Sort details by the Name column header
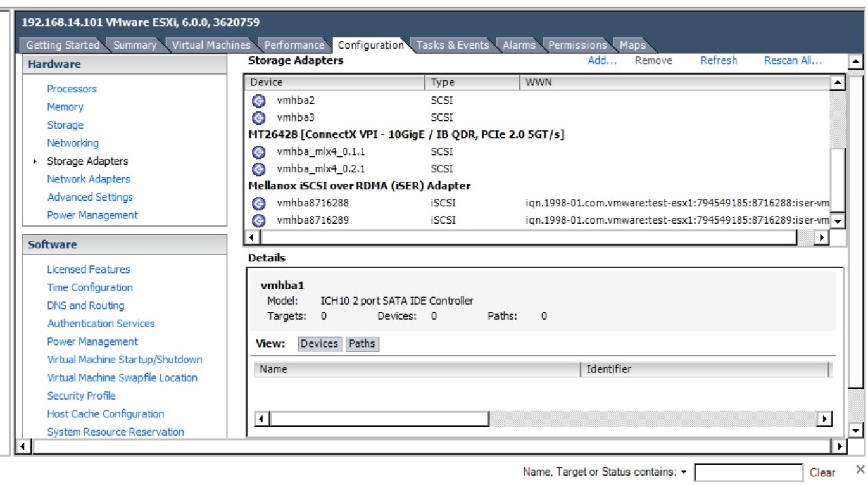This screenshot has width=868, height=485. (417, 369)
